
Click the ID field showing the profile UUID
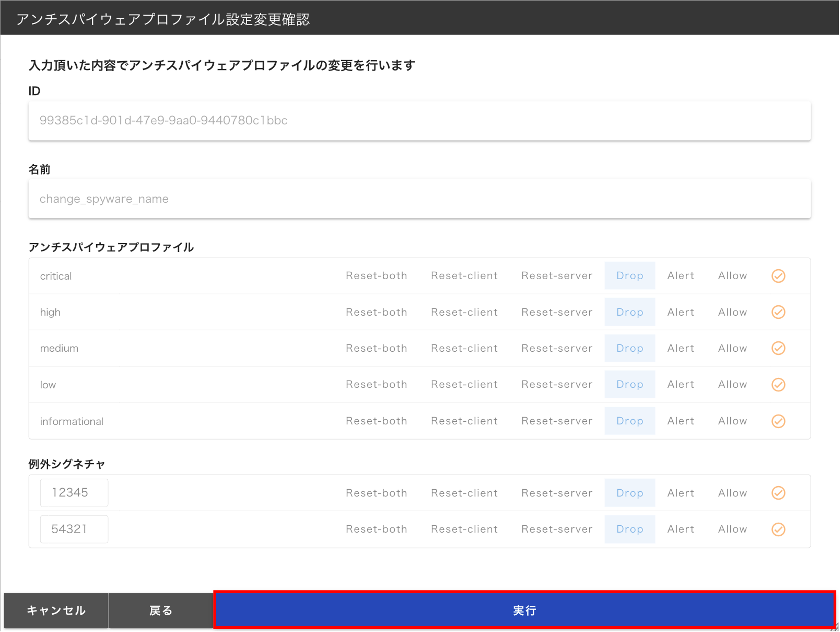pos(419,121)
